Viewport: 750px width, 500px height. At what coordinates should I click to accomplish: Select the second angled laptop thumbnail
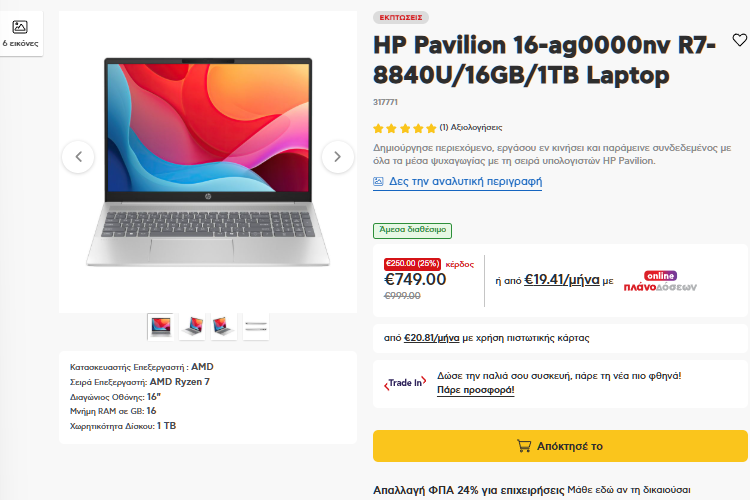192,327
